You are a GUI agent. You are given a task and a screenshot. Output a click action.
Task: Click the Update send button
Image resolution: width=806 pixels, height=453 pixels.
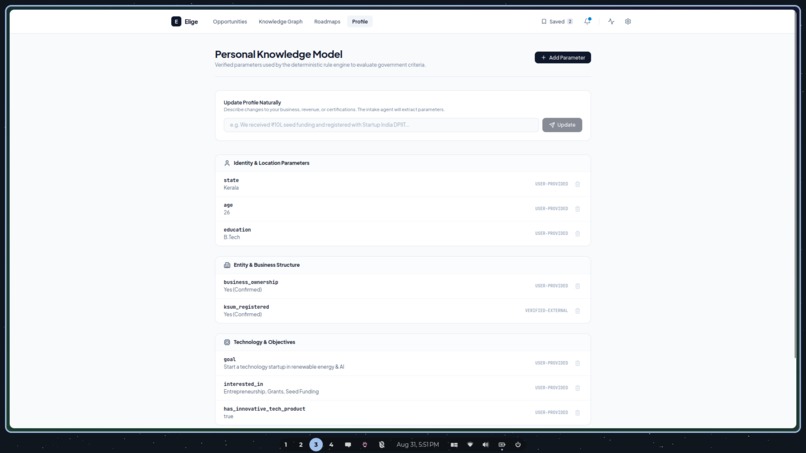pyautogui.click(x=562, y=125)
